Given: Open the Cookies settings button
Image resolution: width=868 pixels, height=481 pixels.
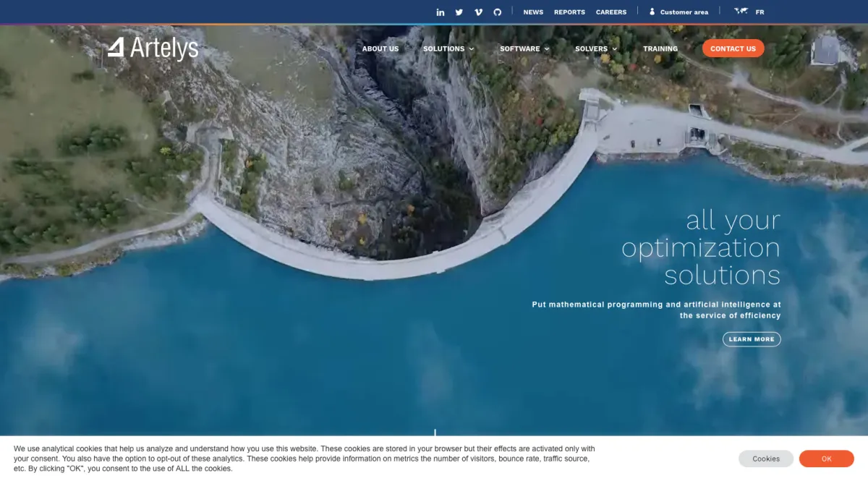Looking at the screenshot, I should (x=766, y=459).
